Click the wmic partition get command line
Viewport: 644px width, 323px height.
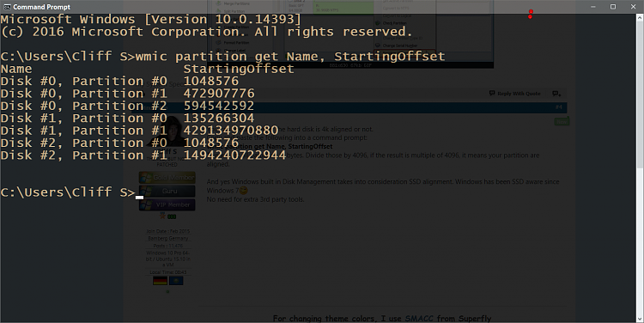(290, 57)
